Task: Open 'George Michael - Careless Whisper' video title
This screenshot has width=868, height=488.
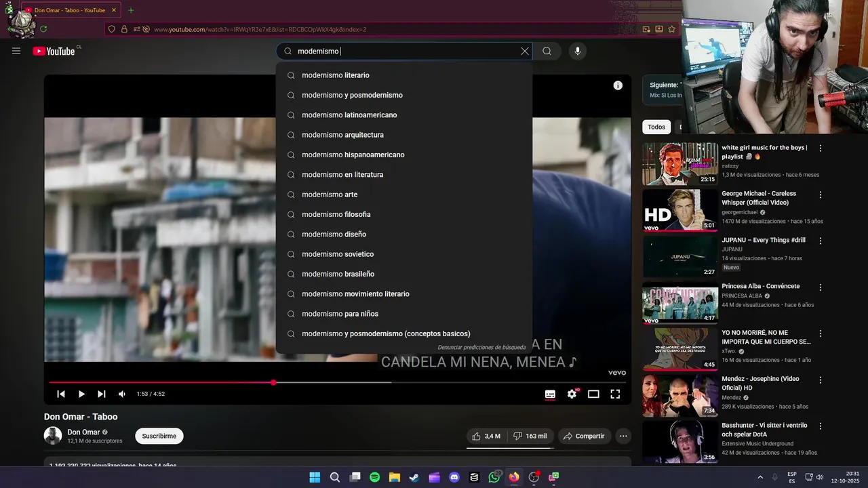Action: [x=759, y=198]
